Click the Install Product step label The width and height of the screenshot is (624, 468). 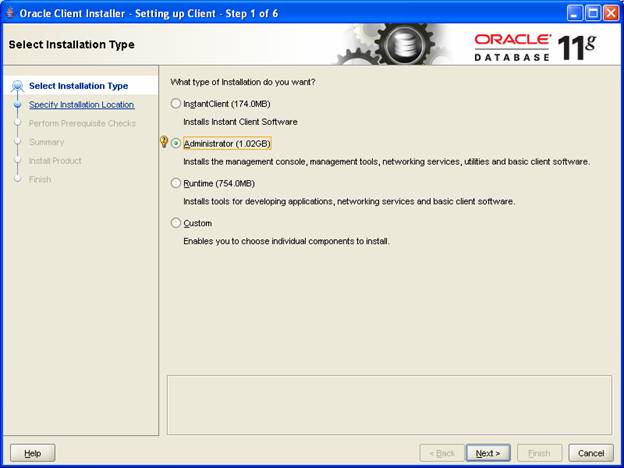click(x=55, y=161)
